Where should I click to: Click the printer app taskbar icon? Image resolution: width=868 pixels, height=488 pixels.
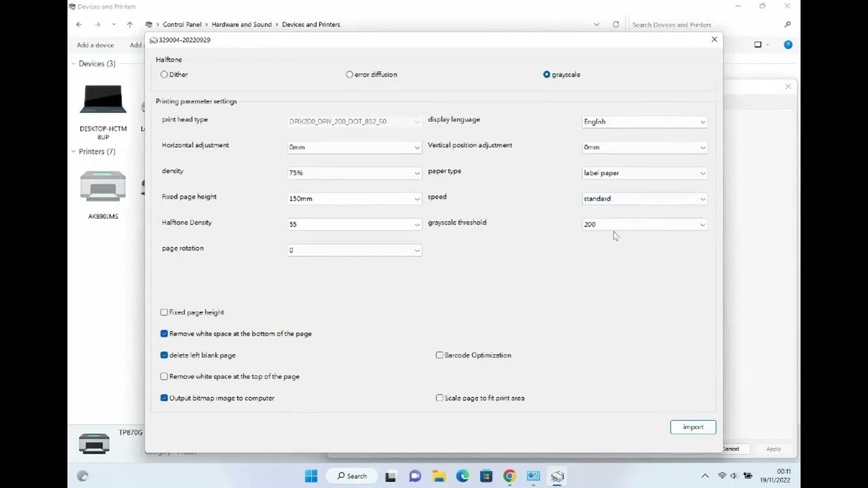[x=557, y=476]
